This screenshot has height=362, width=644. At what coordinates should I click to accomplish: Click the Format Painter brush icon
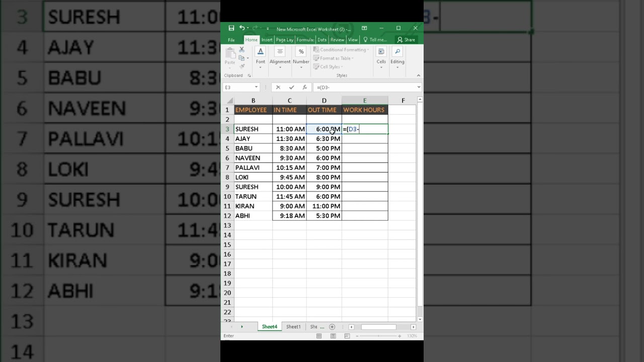(242, 66)
